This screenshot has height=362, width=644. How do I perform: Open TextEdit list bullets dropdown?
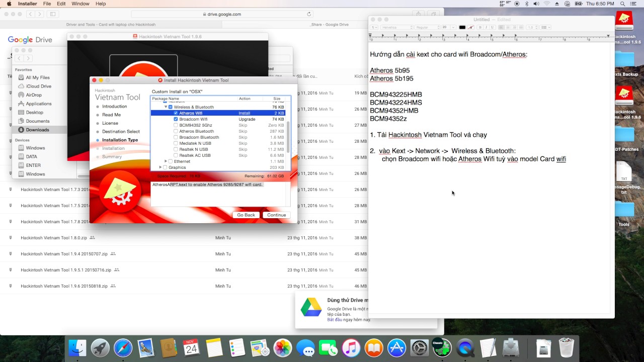(546, 27)
